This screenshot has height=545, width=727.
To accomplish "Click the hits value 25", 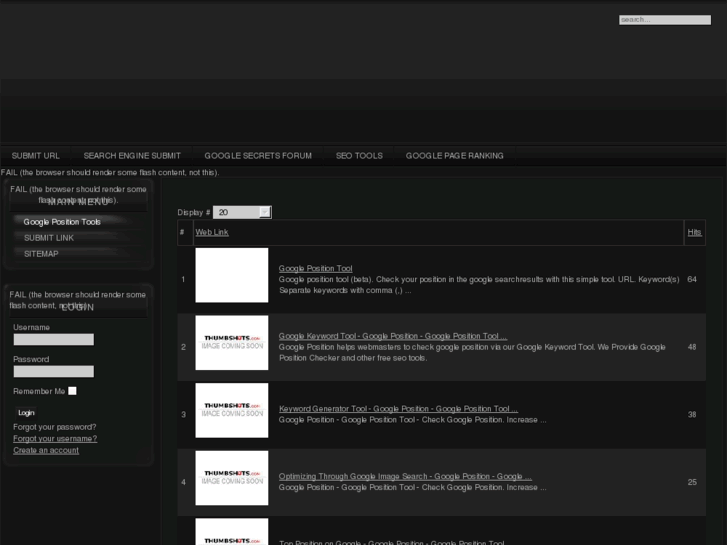I will pos(692,482).
